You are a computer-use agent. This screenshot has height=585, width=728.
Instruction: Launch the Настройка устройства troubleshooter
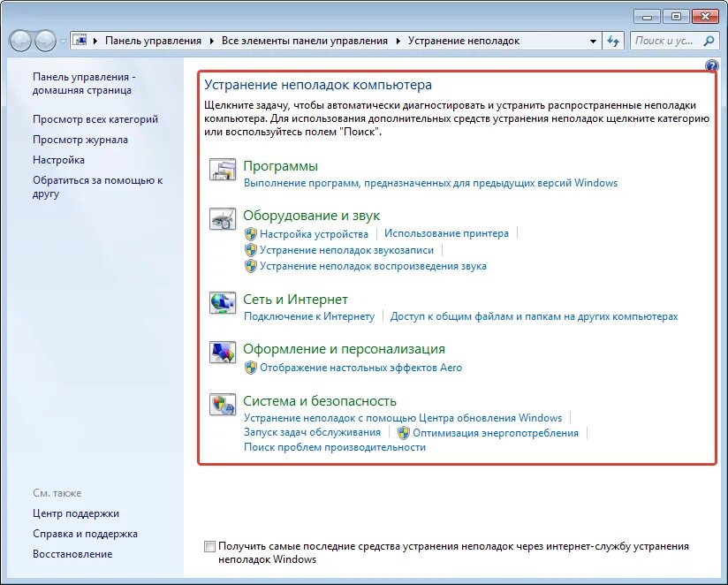(x=314, y=234)
